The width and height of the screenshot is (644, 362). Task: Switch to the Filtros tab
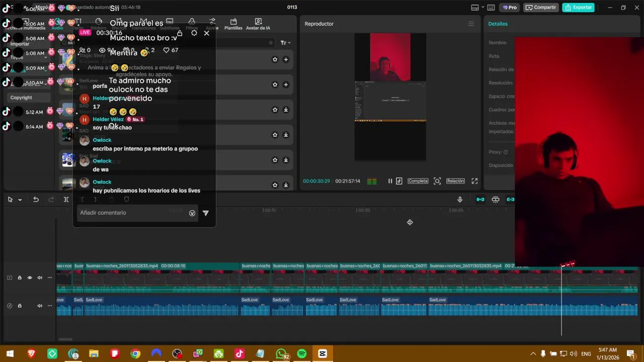[x=192, y=24]
